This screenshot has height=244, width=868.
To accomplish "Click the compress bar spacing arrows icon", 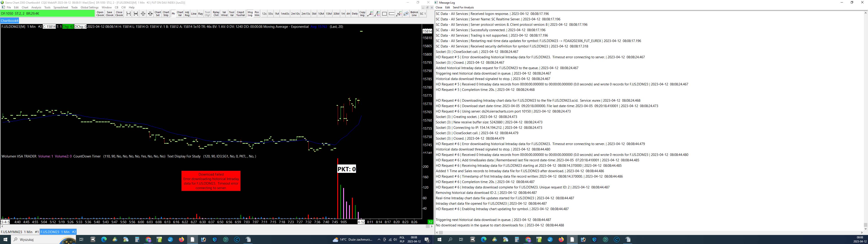I will 143,14.
